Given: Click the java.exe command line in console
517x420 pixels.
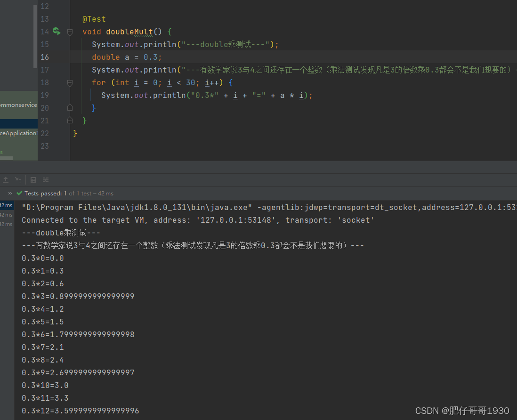Looking at the screenshot, I should pos(269,207).
